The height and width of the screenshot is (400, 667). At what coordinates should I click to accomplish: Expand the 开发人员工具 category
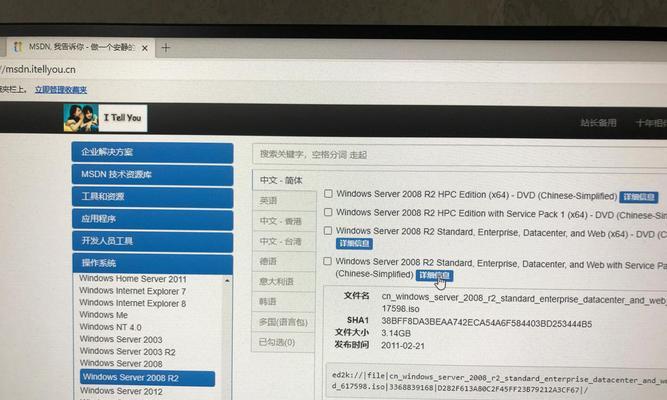pyautogui.click(x=152, y=241)
